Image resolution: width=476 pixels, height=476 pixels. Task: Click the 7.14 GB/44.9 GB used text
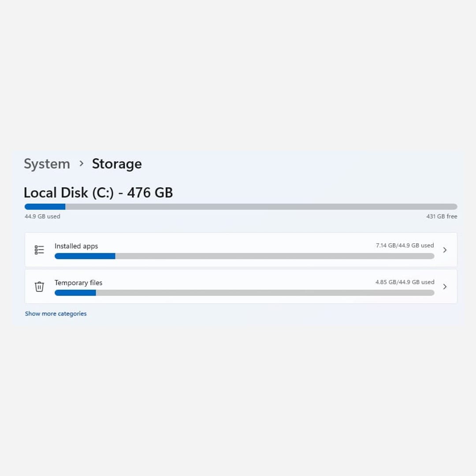click(405, 245)
